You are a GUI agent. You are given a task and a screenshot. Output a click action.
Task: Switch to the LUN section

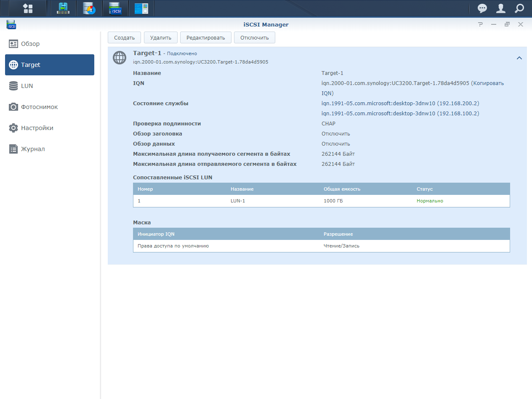(50, 86)
